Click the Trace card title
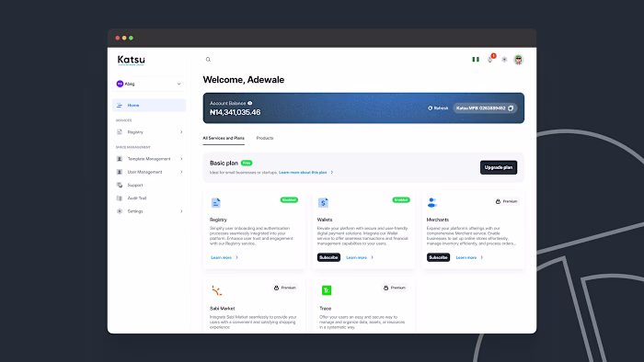The width and height of the screenshot is (644, 362). 326,309
